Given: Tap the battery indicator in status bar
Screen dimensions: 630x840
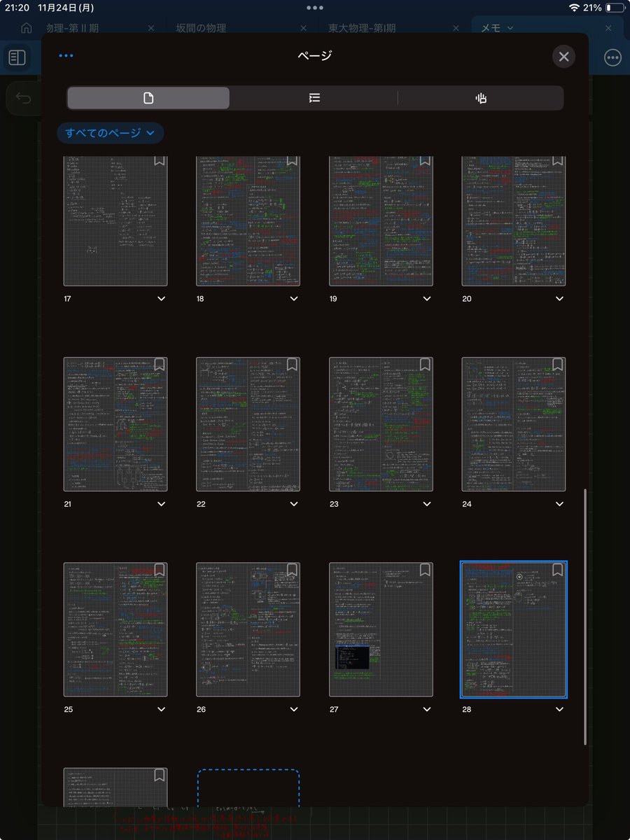Looking at the screenshot, I should [x=616, y=8].
